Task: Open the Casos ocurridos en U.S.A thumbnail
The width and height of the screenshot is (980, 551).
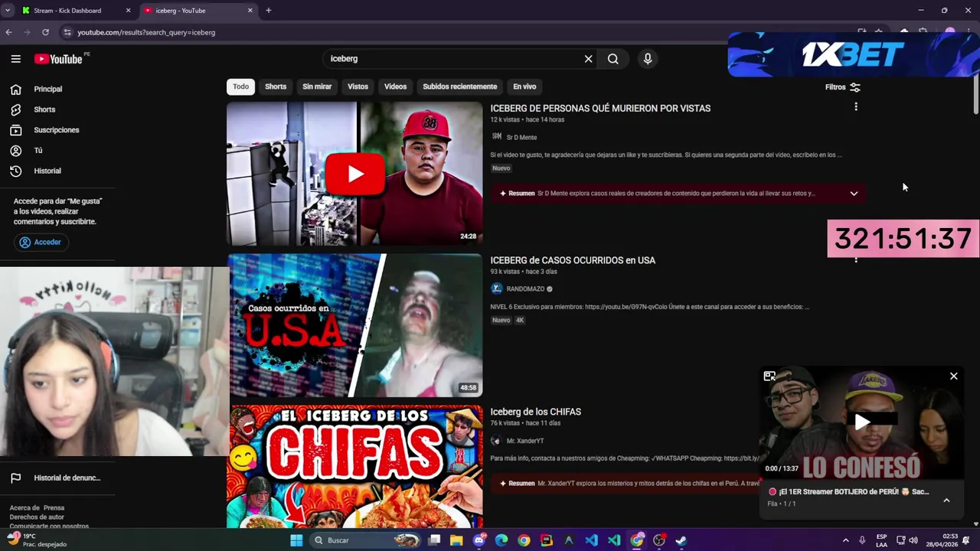Action: tap(355, 326)
